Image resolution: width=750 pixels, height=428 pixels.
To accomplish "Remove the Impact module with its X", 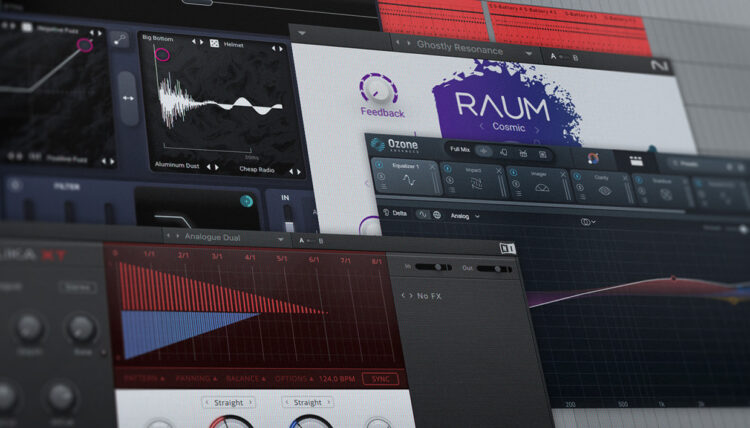I will tap(499, 171).
